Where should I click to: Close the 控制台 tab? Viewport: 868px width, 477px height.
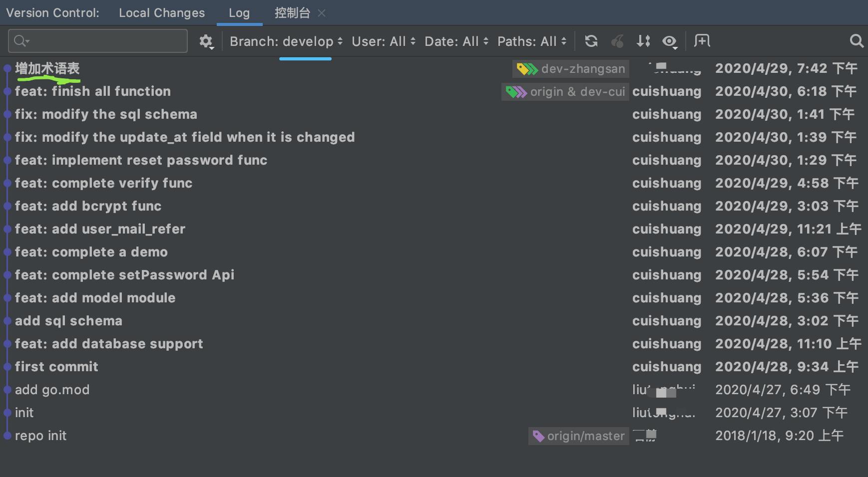pyautogui.click(x=322, y=13)
